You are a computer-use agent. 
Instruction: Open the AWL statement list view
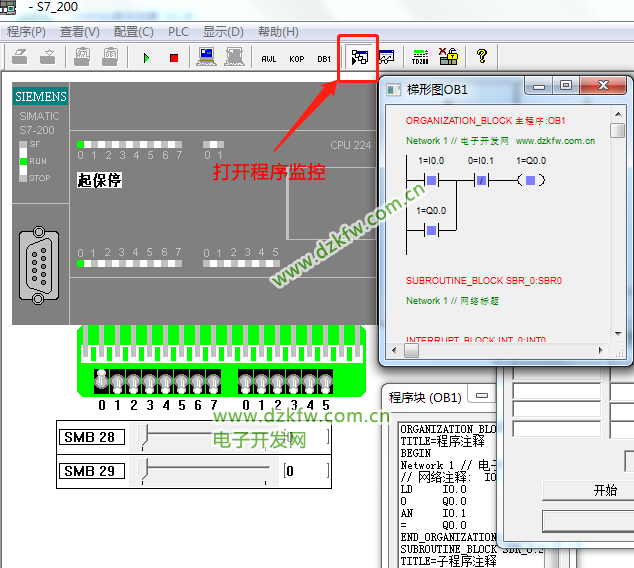[268, 58]
